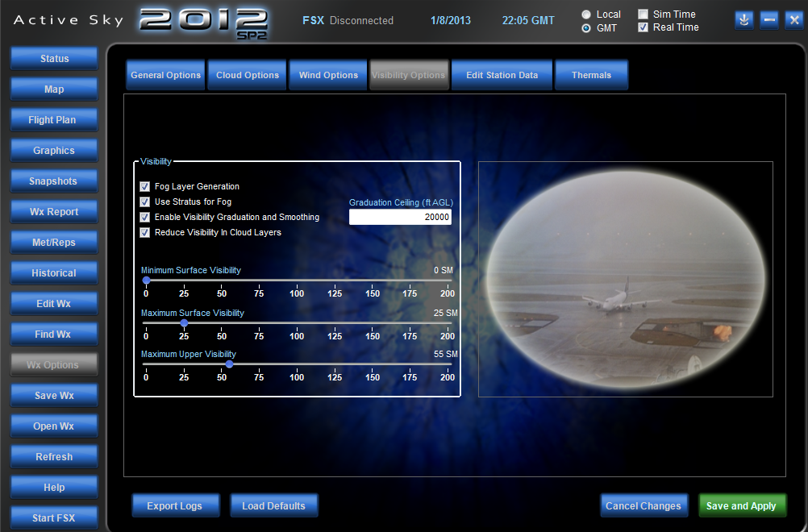Image resolution: width=808 pixels, height=532 pixels.
Task: Click the Maximum Upper Visibility slider handle
Action: pyautogui.click(x=229, y=364)
